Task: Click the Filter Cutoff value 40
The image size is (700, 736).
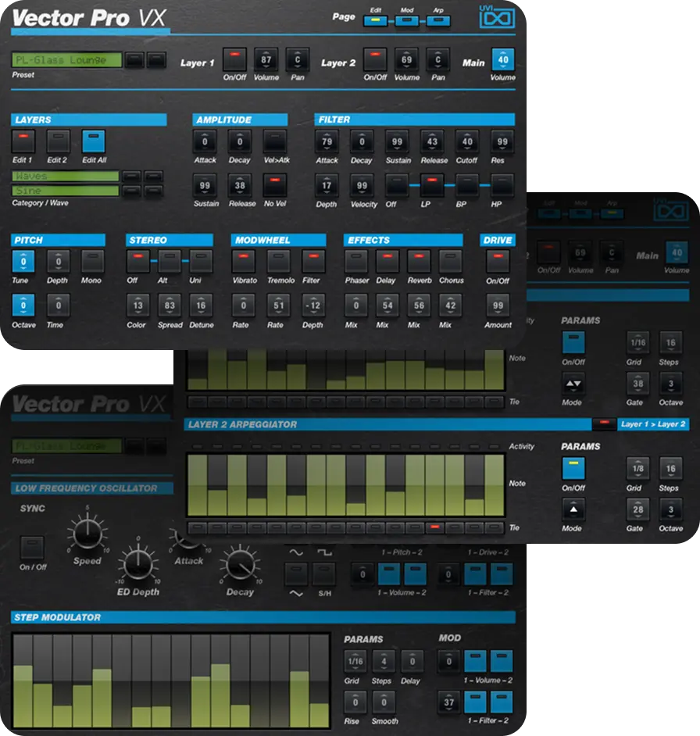Action: click(467, 141)
